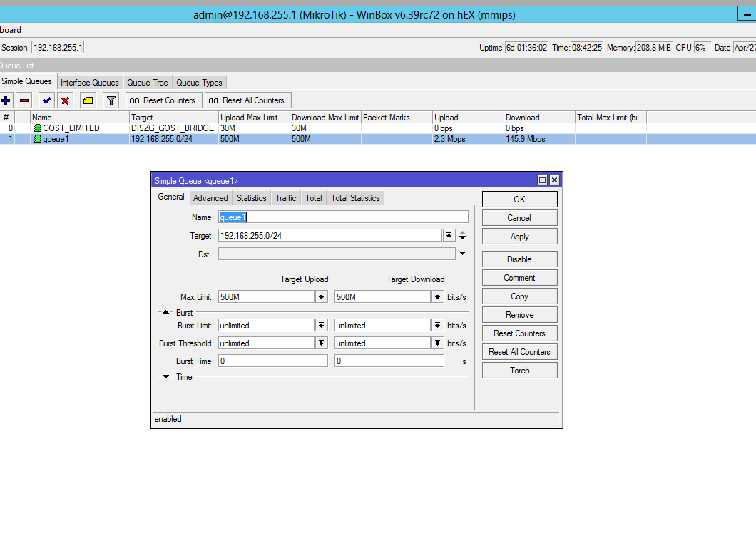
Task: Remove selected queue with red minus icon
Action: click(x=24, y=100)
